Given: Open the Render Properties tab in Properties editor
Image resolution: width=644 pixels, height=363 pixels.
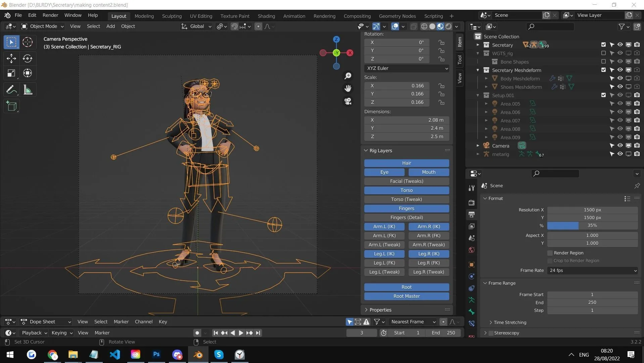Looking at the screenshot, I should click(471, 202).
